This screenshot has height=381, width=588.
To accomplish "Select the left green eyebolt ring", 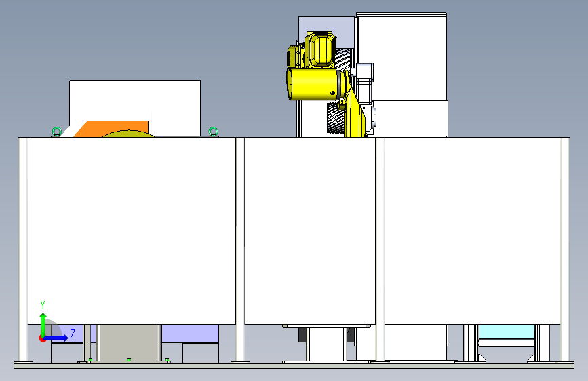I will coord(56,132).
